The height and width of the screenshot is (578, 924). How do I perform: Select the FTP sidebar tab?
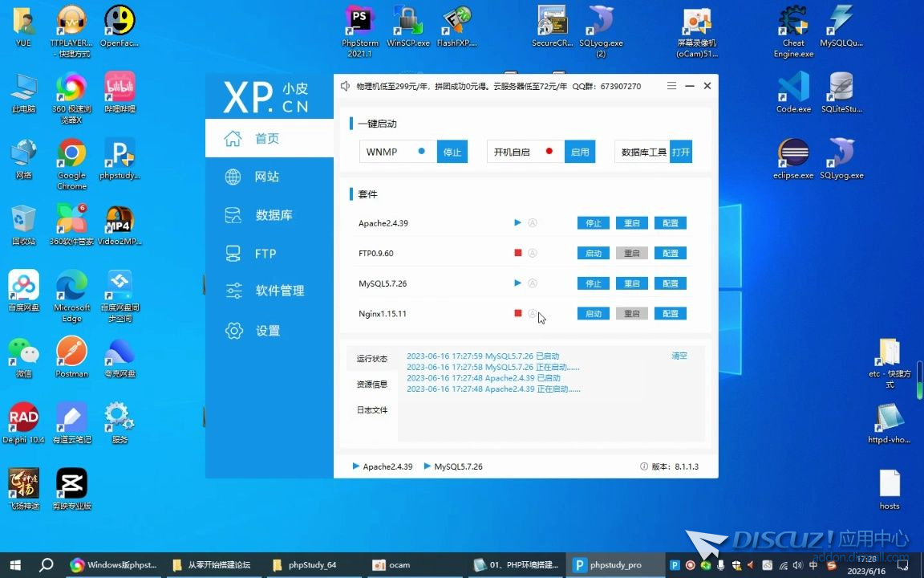pos(269,253)
